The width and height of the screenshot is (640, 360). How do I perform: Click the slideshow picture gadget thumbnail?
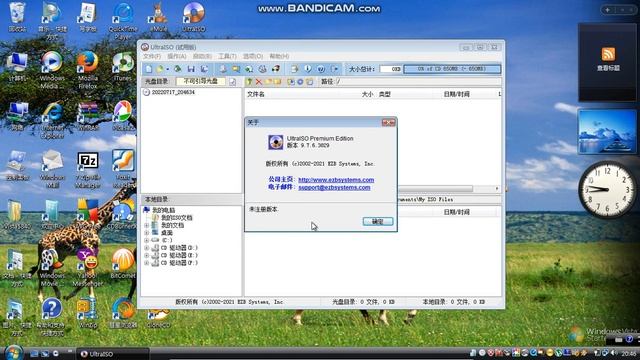click(x=607, y=132)
